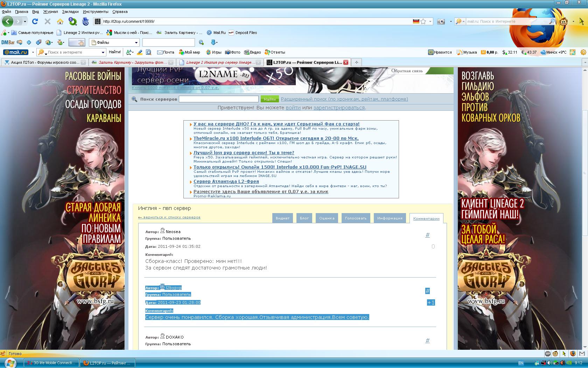
Task: Go back with the green Back arrow
Action: point(7,21)
